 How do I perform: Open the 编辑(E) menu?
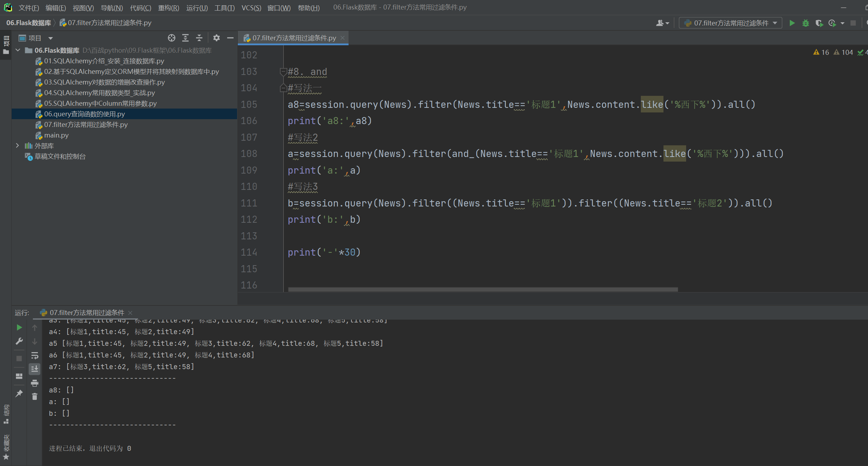coord(56,8)
